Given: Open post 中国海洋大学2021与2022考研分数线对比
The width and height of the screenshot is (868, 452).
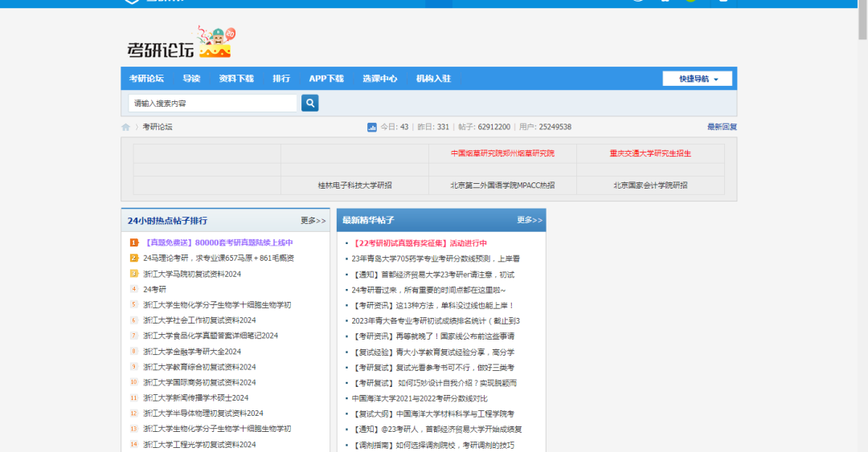Looking at the screenshot, I should point(420,398).
